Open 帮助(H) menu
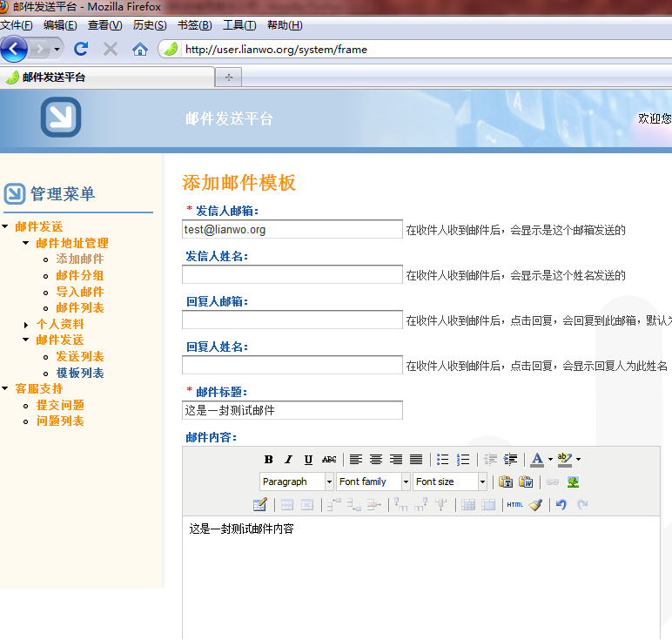672x640 pixels. (x=285, y=25)
